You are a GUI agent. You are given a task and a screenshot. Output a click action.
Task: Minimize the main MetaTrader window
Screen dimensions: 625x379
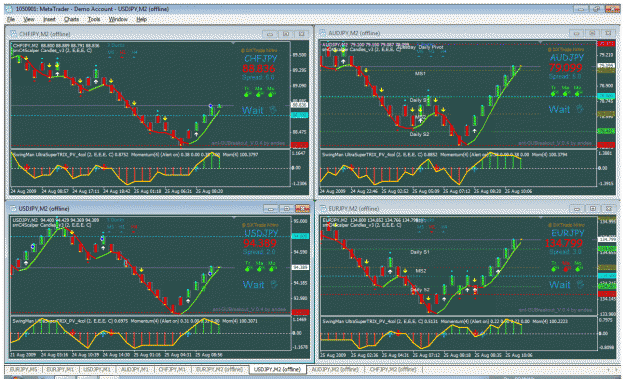[x=580, y=9]
